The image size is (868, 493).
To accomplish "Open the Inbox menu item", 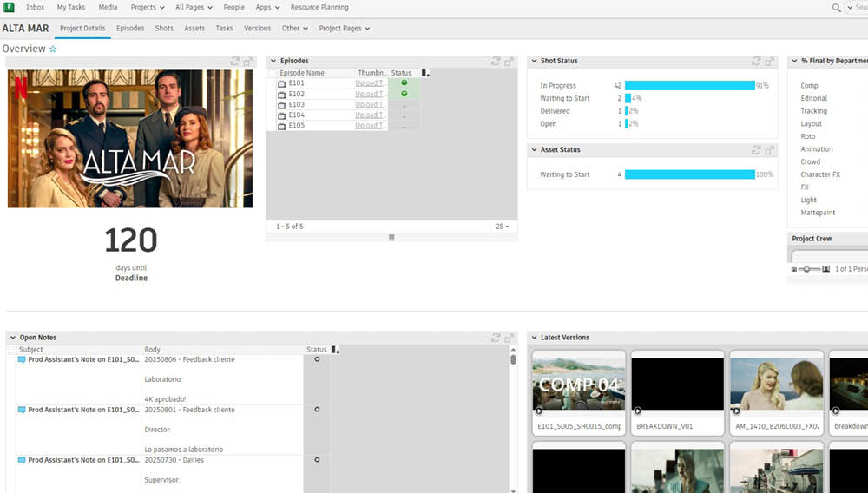I will pos(35,7).
